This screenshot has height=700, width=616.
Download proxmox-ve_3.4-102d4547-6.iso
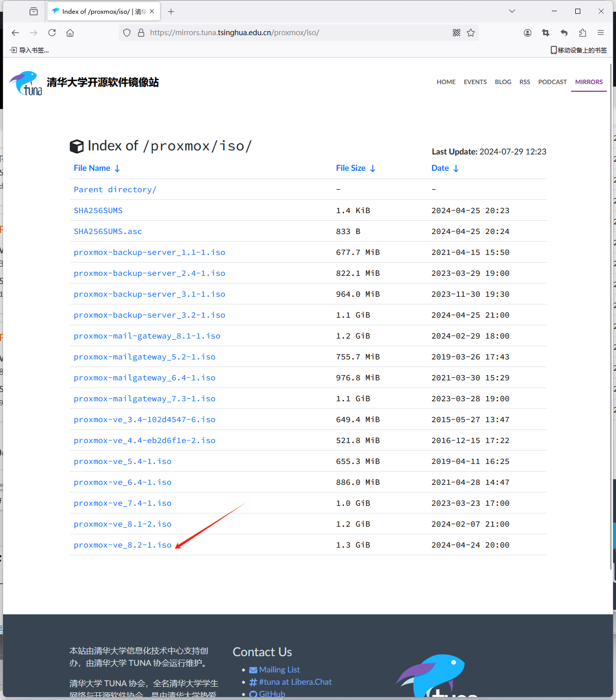click(145, 420)
